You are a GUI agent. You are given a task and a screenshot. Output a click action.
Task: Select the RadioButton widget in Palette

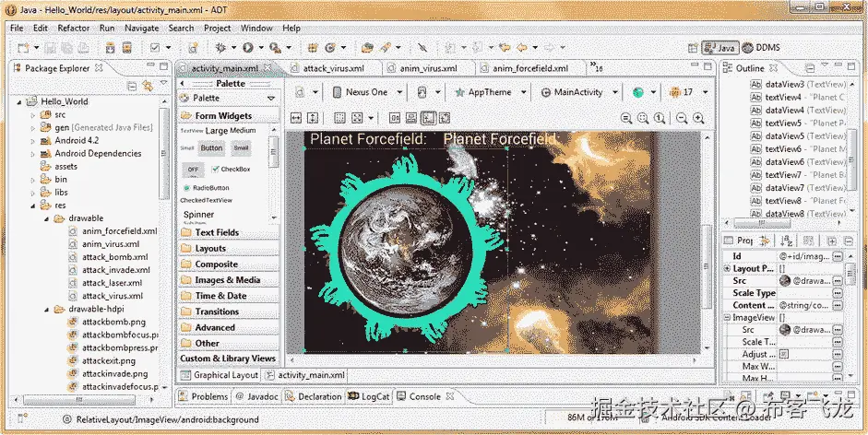pos(207,188)
